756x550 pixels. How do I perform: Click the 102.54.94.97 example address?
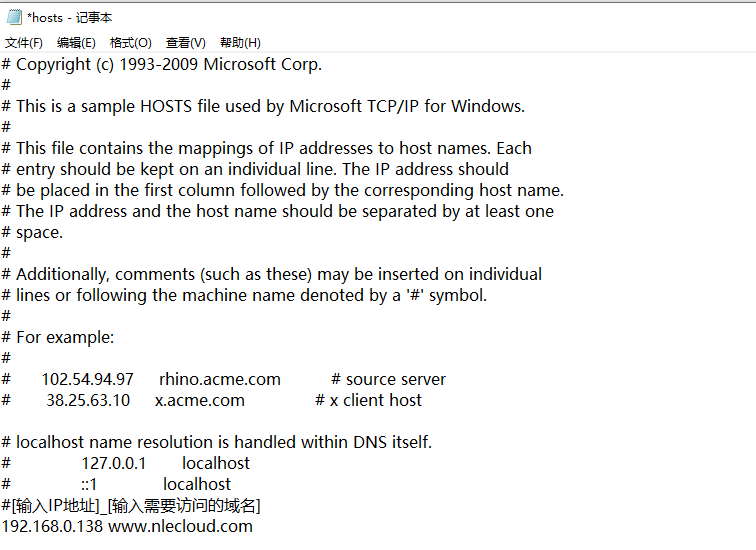tap(87, 379)
